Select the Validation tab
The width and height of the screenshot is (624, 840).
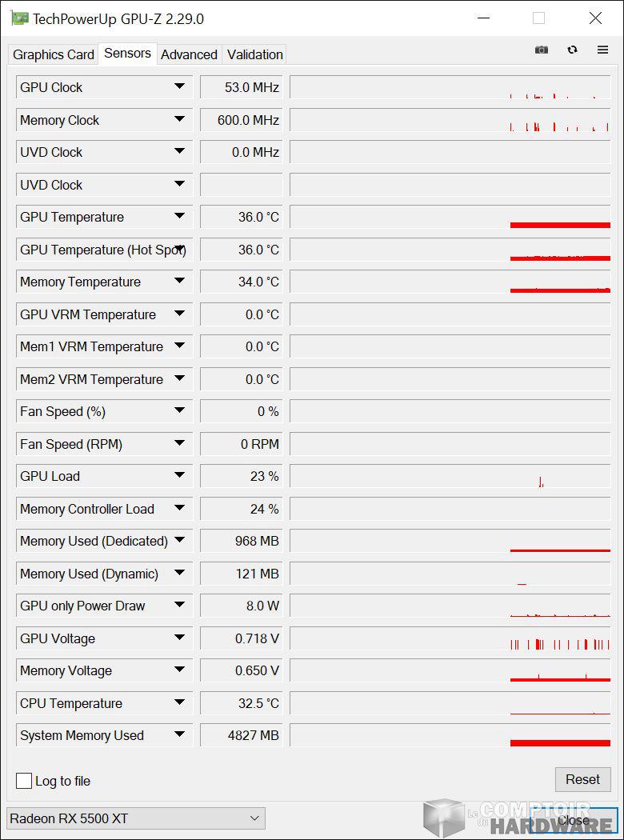[x=254, y=54]
